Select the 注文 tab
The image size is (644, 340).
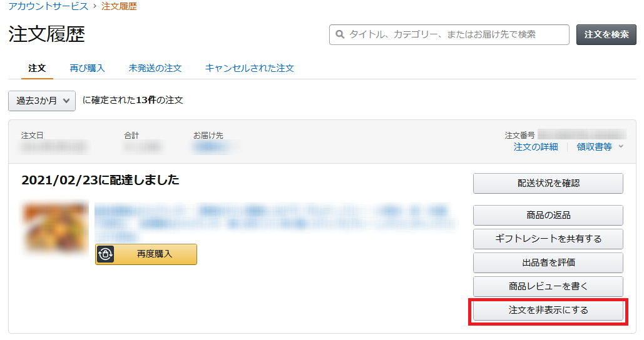[x=37, y=68]
